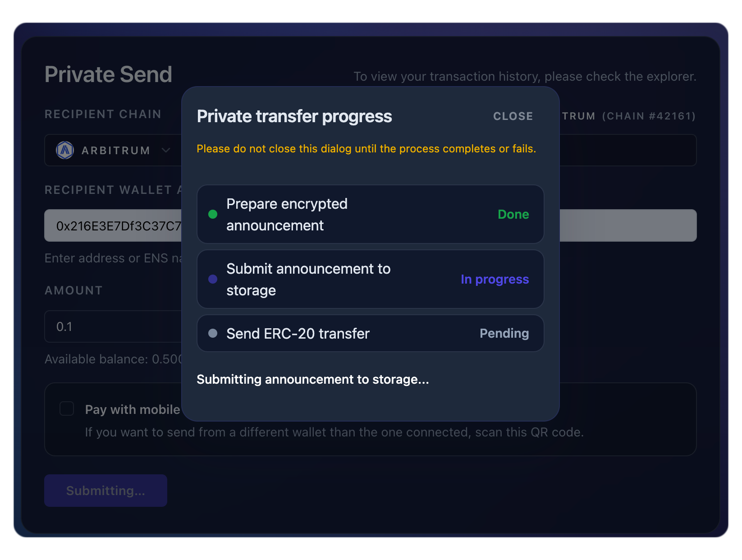Focus the Amount input showing 0.1

tap(113, 326)
